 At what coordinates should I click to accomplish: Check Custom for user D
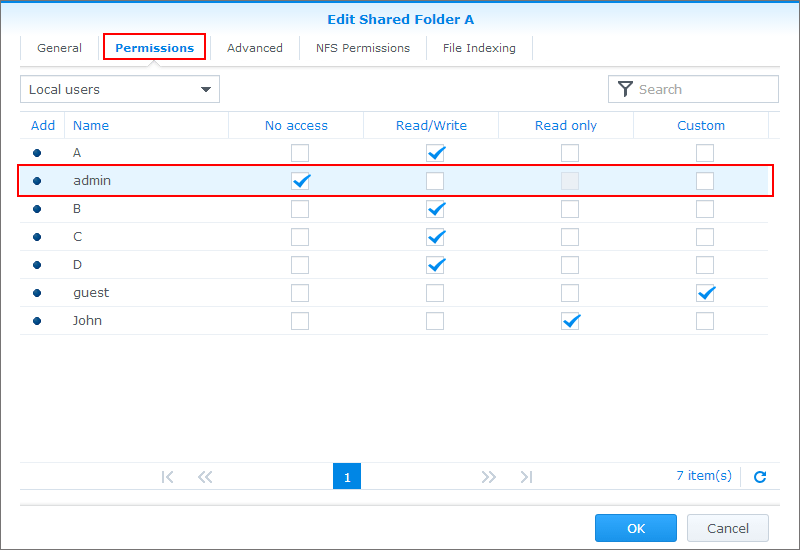(705, 265)
